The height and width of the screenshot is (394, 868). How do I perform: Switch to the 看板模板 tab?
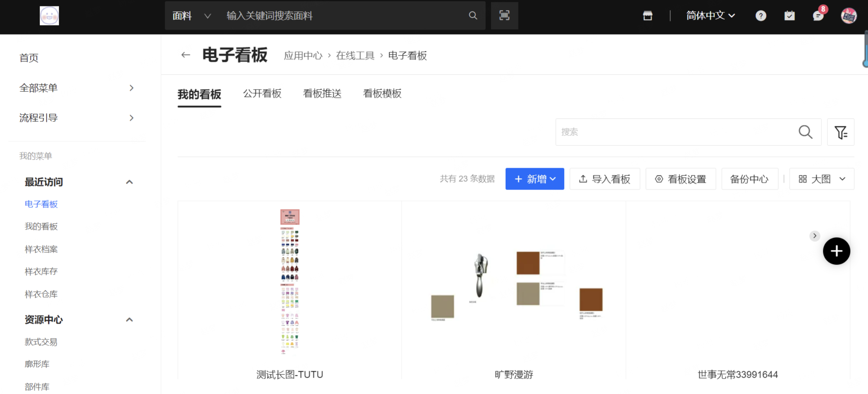coord(382,93)
